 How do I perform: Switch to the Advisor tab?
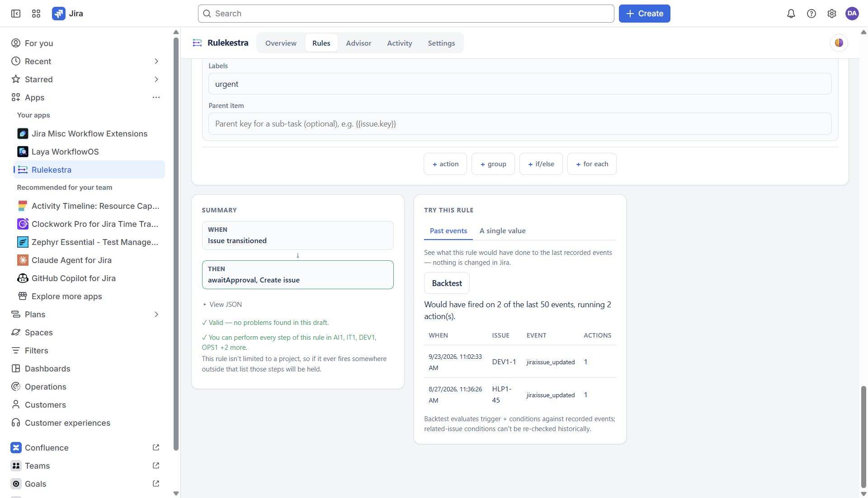coord(359,43)
